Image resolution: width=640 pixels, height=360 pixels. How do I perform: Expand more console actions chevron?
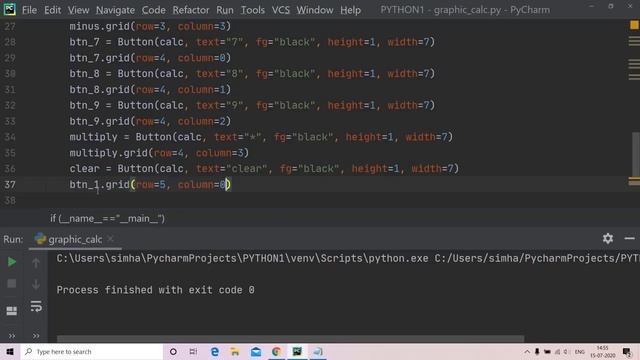tap(36, 336)
